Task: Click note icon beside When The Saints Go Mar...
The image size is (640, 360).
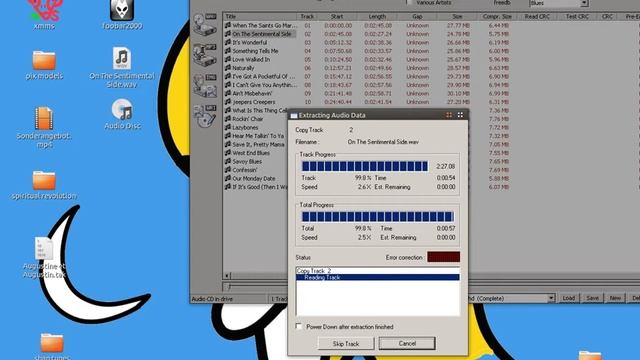Action: tap(228, 25)
